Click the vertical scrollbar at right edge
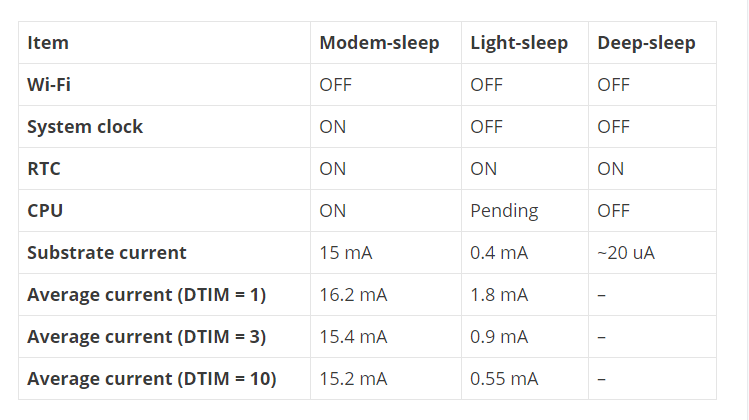Viewport: 749px width, 420px height. [747, 210]
